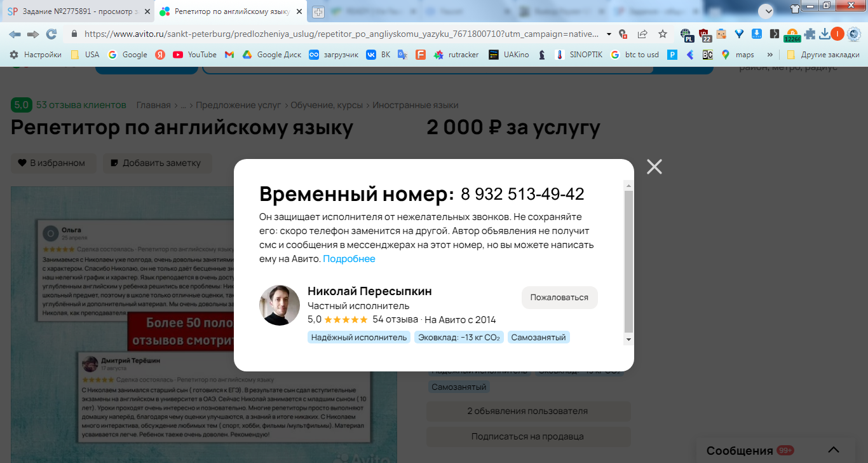
Task: Click the padlock site info icon
Action: point(74,34)
